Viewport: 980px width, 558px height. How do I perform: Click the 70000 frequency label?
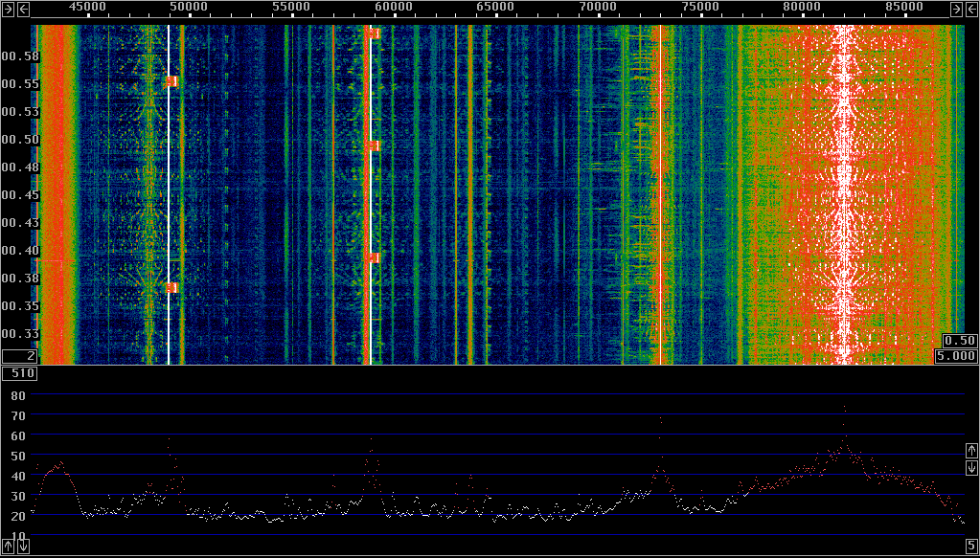598,8
